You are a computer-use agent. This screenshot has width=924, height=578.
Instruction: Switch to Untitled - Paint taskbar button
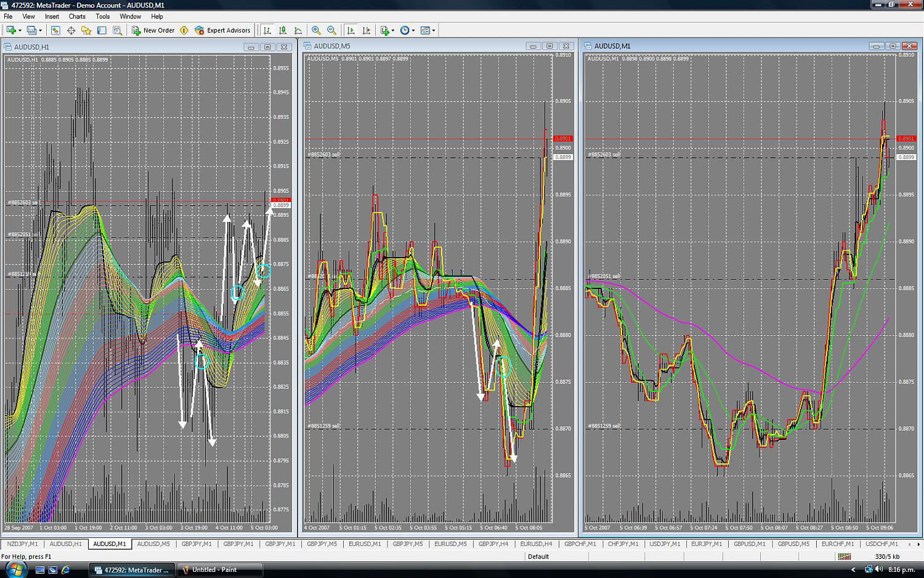220,570
